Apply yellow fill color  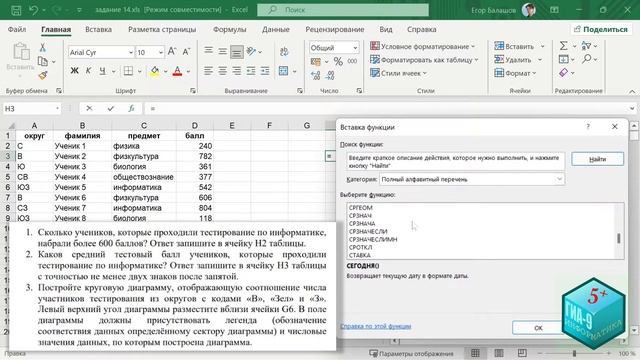(155, 71)
